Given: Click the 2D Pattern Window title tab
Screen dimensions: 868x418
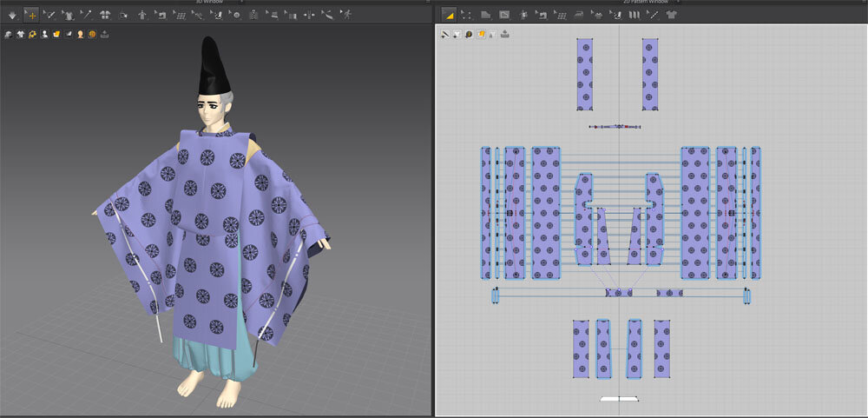Looking at the screenshot, I should tap(646, 3).
